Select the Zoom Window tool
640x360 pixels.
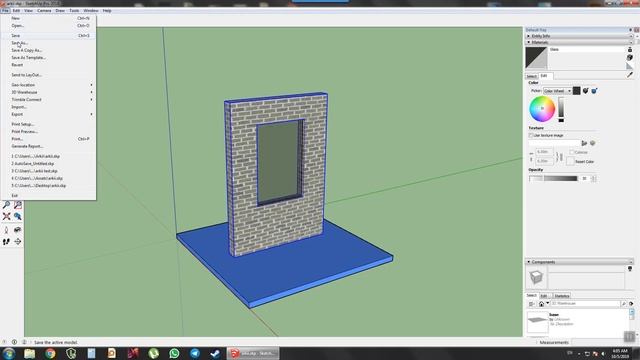point(18,205)
